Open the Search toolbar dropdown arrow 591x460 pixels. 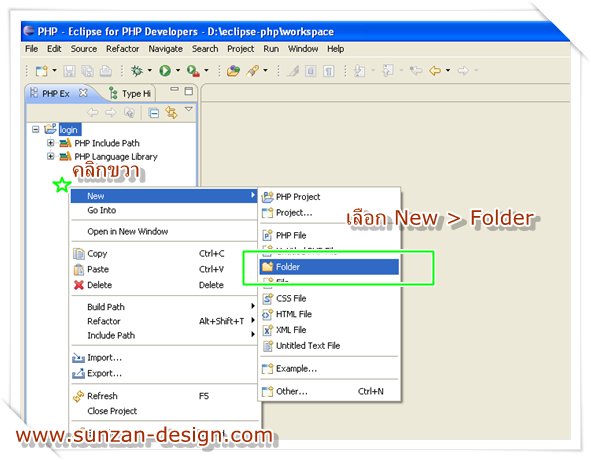(265, 71)
